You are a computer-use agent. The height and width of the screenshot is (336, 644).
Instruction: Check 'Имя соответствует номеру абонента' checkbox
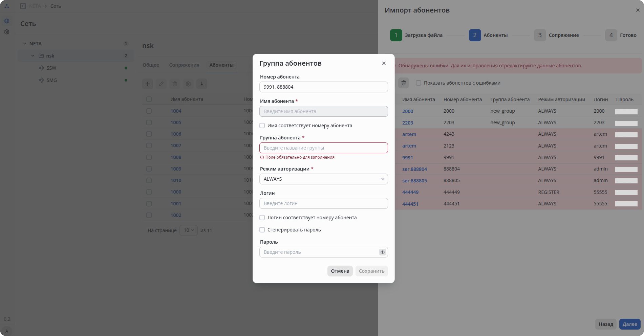(x=262, y=126)
